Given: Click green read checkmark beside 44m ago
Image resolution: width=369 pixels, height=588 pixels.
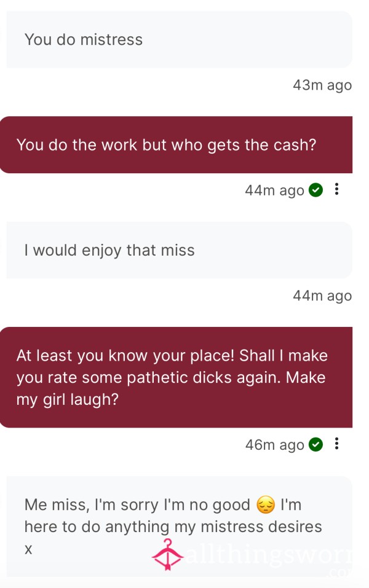Looking at the screenshot, I should point(315,190).
